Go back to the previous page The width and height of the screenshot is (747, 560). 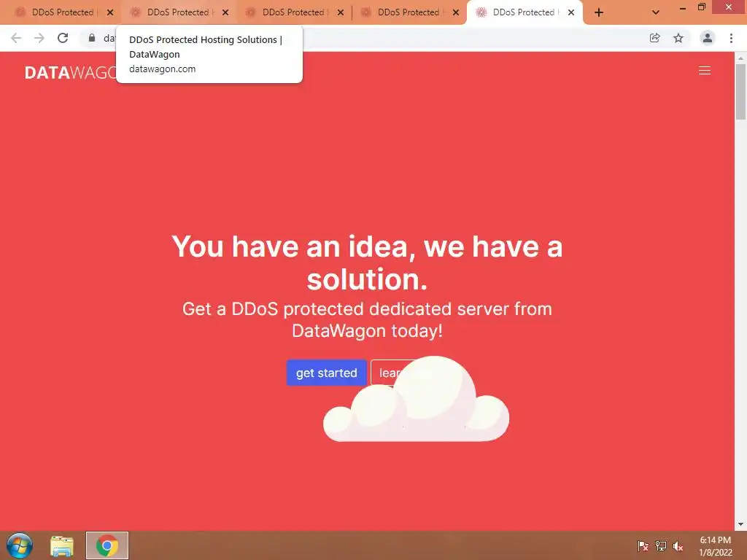pos(16,38)
